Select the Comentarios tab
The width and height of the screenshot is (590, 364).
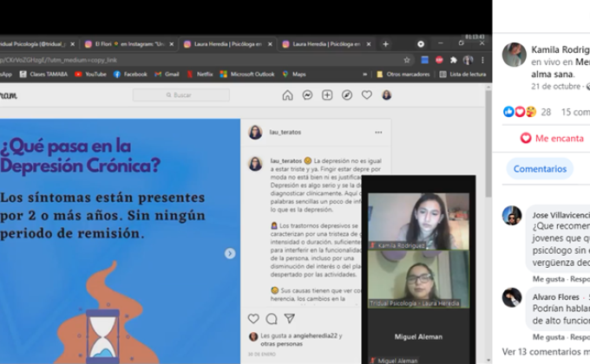(540, 169)
